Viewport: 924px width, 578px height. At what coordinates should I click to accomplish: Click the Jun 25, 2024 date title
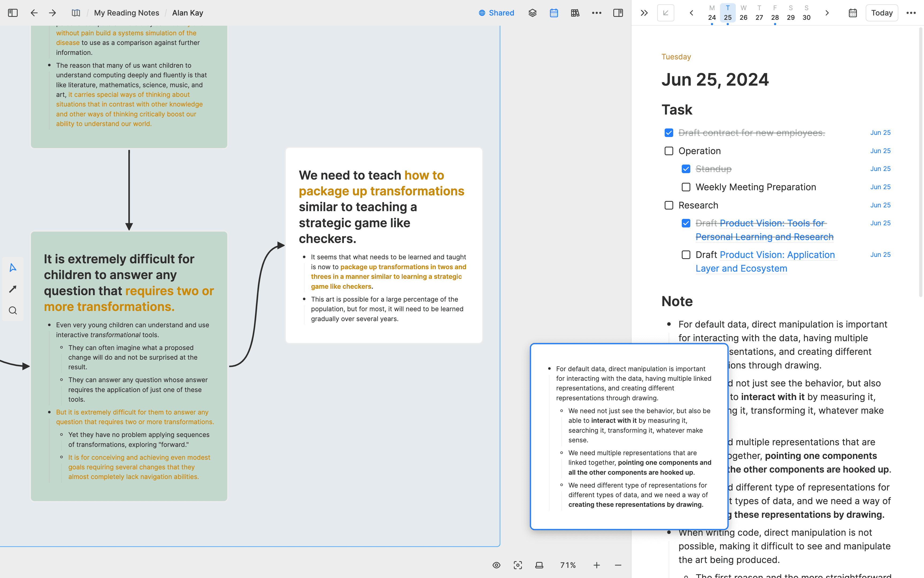715,79
